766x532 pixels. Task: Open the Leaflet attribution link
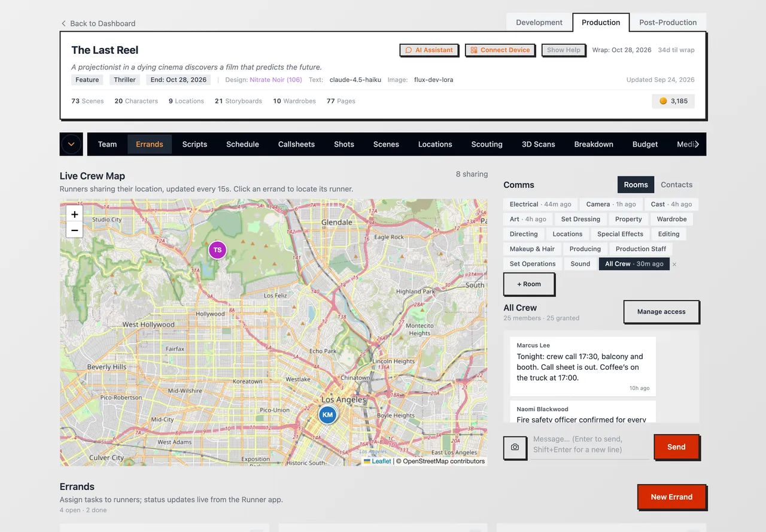(377, 461)
